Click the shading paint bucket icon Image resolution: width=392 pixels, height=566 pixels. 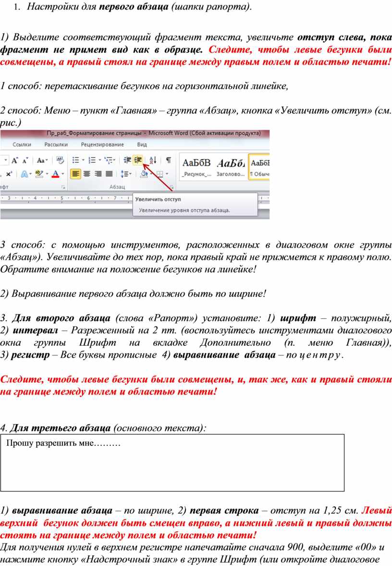(144, 174)
